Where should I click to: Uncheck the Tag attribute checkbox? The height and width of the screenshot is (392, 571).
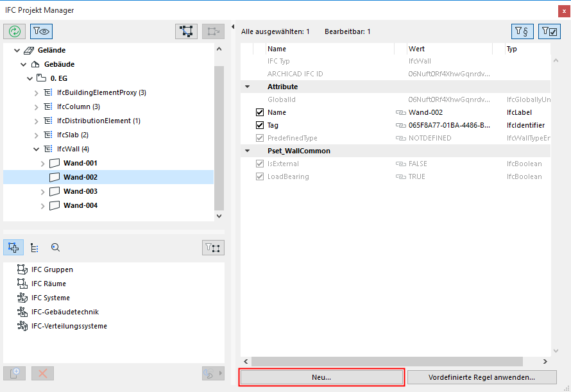pos(260,125)
